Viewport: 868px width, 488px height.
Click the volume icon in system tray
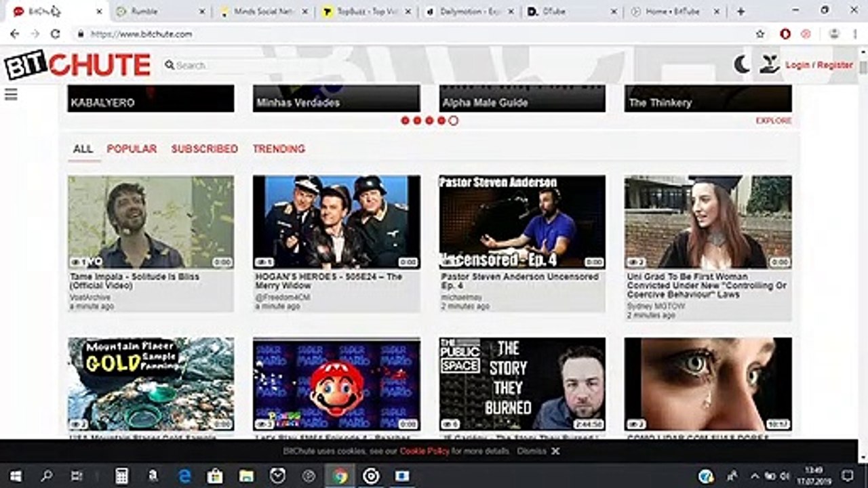(785, 476)
